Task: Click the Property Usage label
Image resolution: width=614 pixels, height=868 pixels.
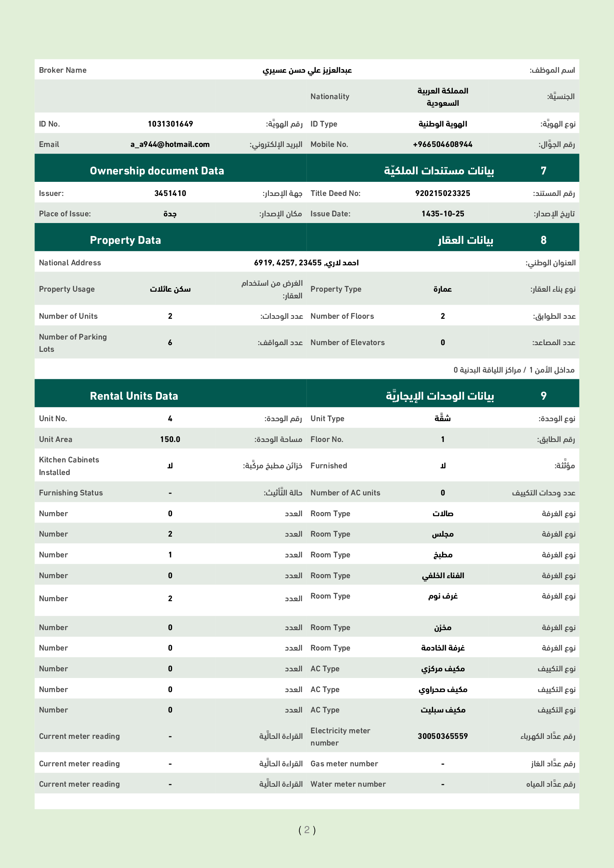Action: (x=66, y=289)
